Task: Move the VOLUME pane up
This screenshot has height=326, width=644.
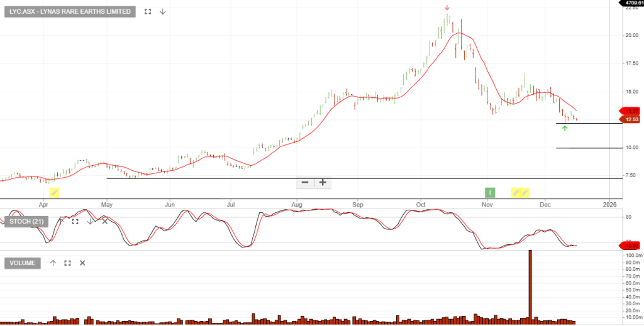Action: point(53,263)
